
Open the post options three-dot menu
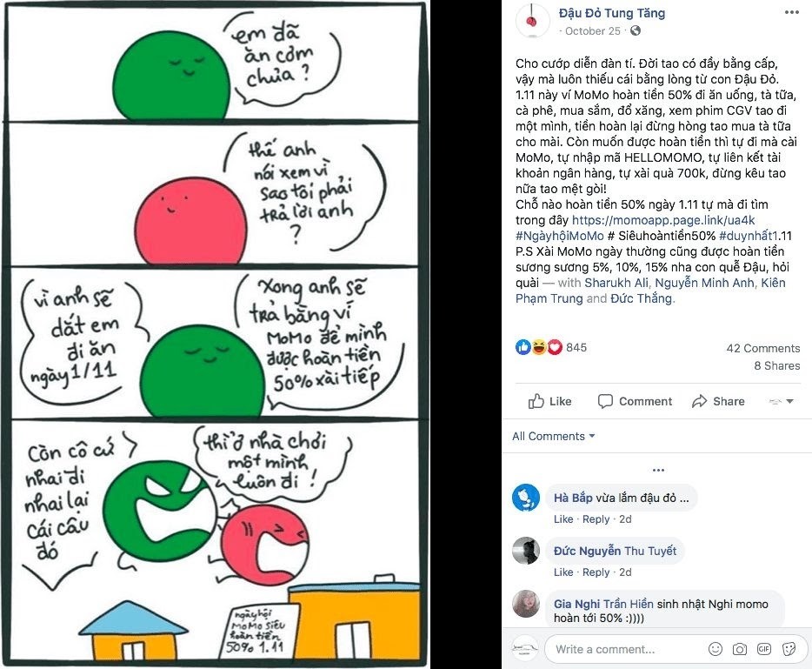coord(791,12)
